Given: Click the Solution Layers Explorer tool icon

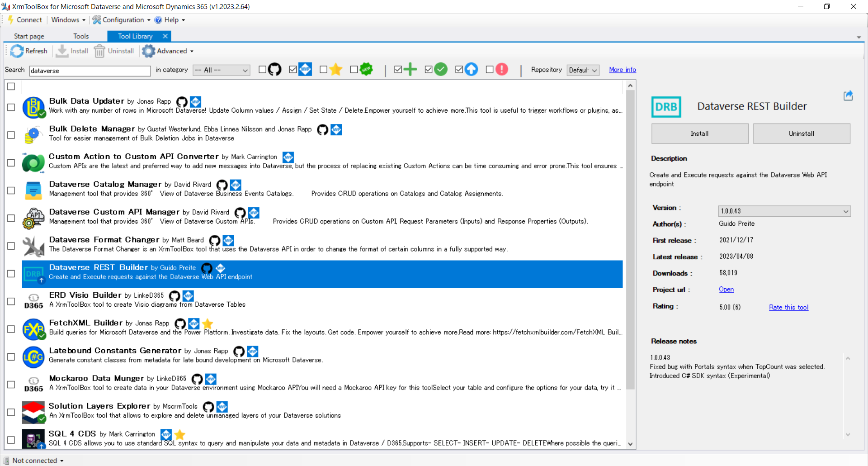Looking at the screenshot, I should tap(33, 412).
